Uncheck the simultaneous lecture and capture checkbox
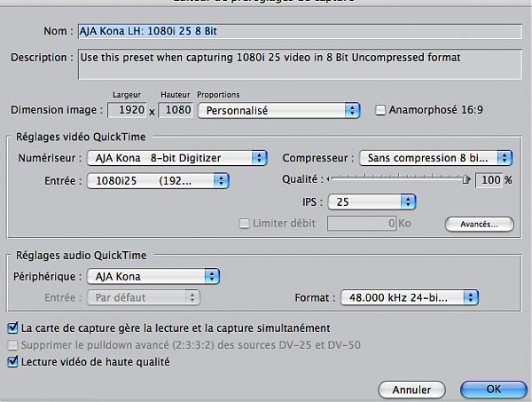532x402 pixels. pyautogui.click(x=12, y=328)
